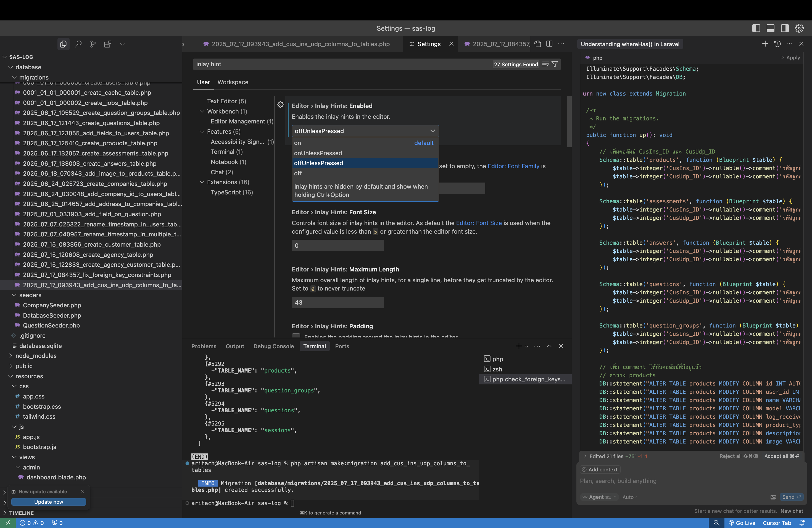Toggle the primary sidebar layout icon

coord(756,28)
